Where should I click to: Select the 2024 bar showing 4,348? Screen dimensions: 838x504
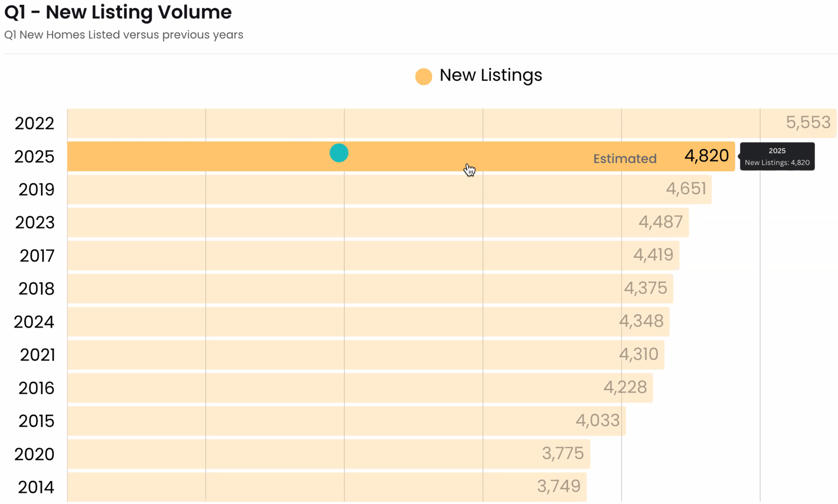(368, 322)
